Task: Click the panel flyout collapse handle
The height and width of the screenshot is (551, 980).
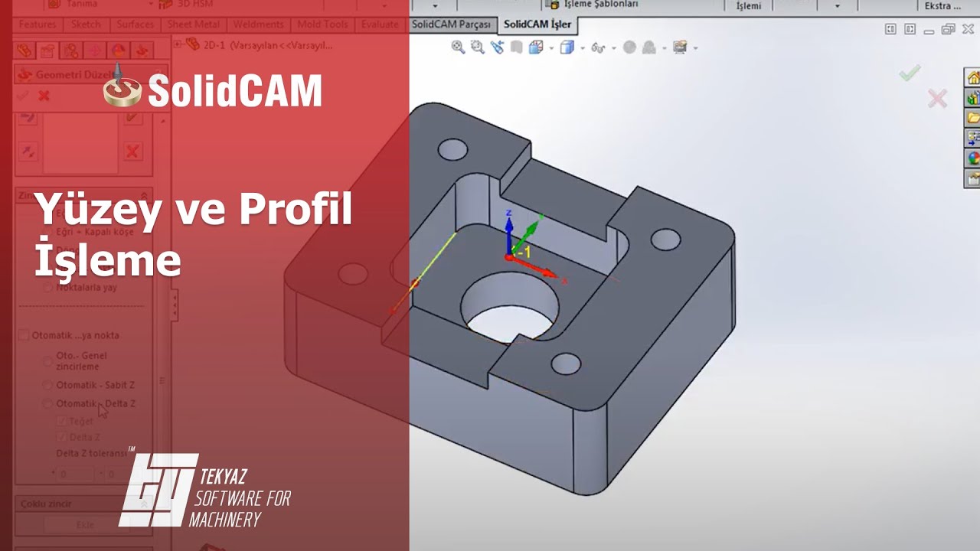Action: [175, 305]
